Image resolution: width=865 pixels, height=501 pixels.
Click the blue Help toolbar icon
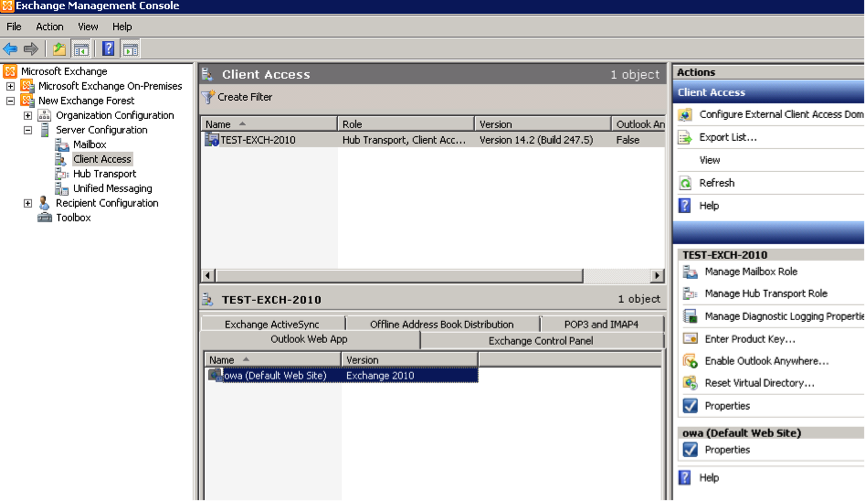pos(108,49)
